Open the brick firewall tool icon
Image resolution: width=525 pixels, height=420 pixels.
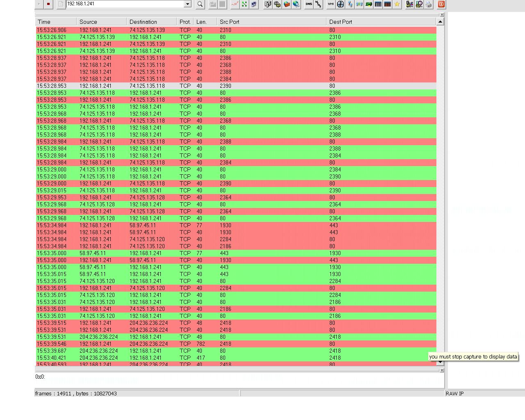(x=287, y=4)
